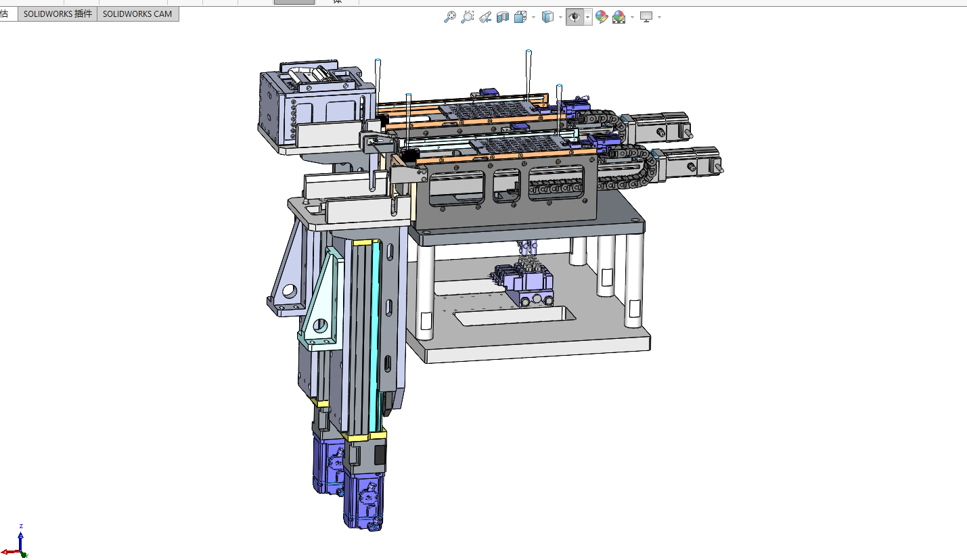
Task: Expand the View Orientation dropdown arrow
Action: (533, 18)
